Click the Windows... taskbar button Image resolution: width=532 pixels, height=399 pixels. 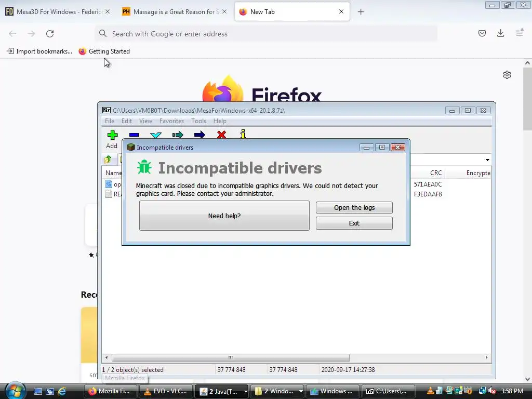(x=332, y=391)
